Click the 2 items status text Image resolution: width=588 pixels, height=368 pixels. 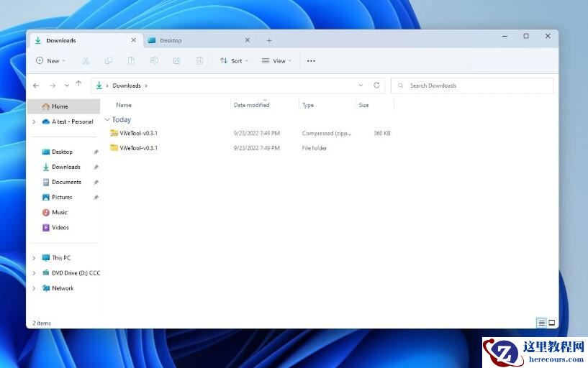point(42,323)
